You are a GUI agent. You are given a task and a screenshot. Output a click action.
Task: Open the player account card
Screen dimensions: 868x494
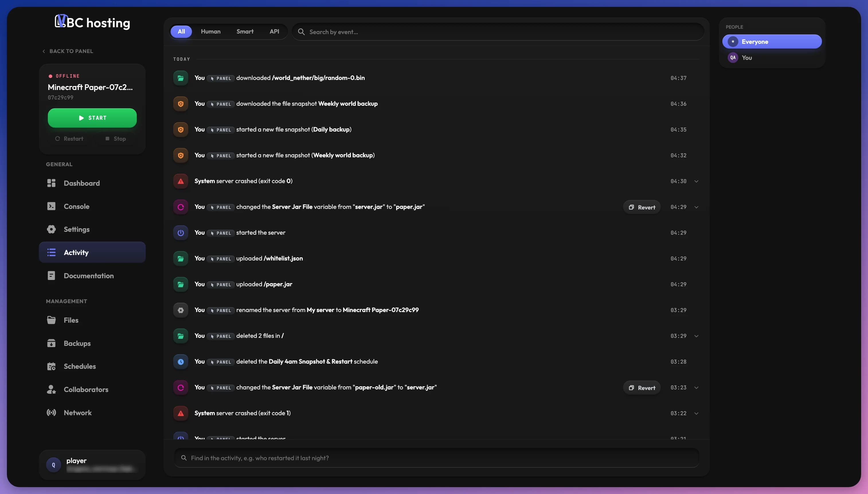point(92,465)
